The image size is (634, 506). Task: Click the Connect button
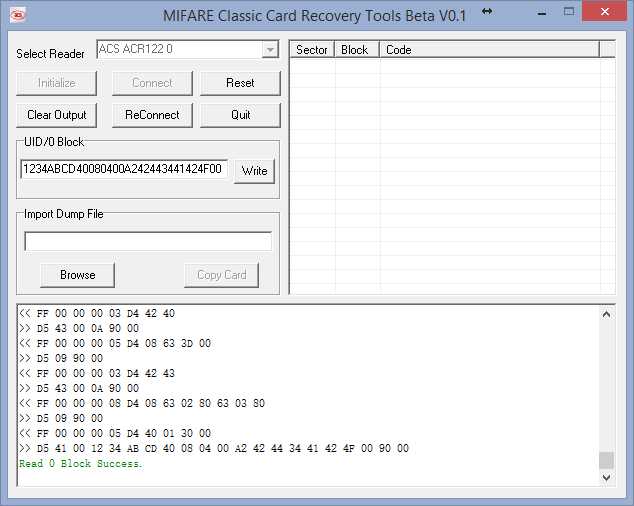152,83
